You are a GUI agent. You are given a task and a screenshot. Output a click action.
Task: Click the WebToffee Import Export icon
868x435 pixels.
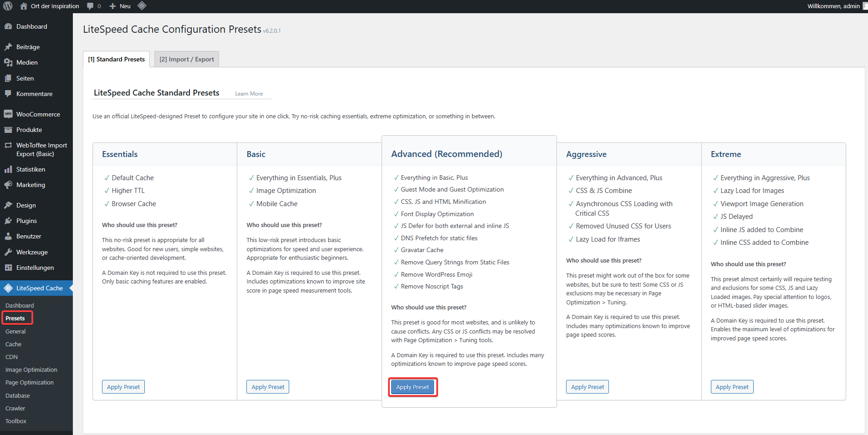coord(8,145)
